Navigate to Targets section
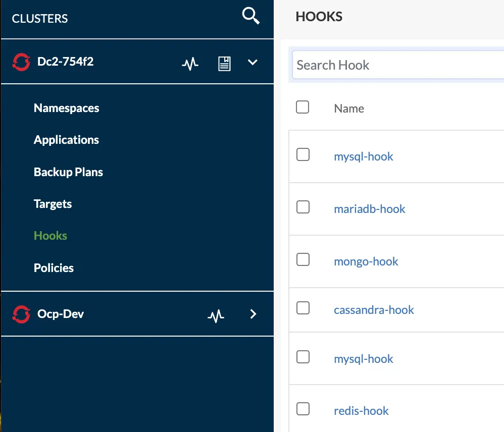504x432 pixels. coord(53,204)
